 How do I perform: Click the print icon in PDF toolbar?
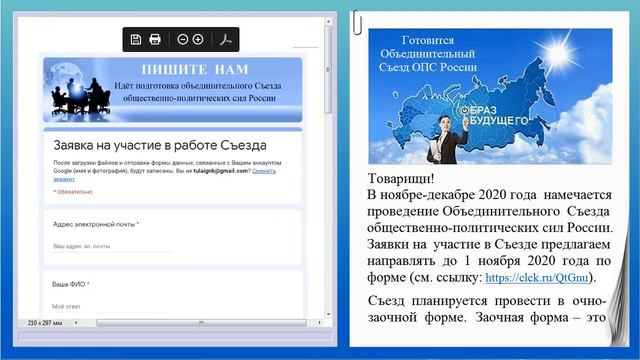[155, 39]
